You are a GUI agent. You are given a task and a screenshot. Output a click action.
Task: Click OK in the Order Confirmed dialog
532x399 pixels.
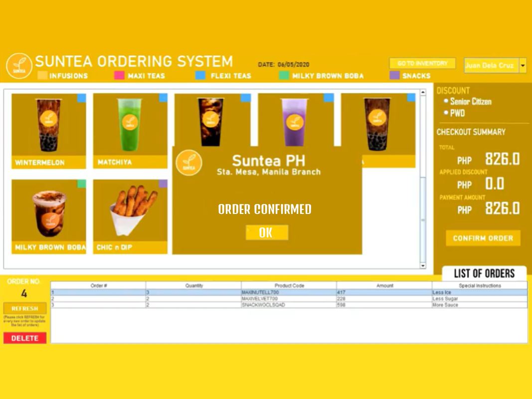pyautogui.click(x=267, y=233)
